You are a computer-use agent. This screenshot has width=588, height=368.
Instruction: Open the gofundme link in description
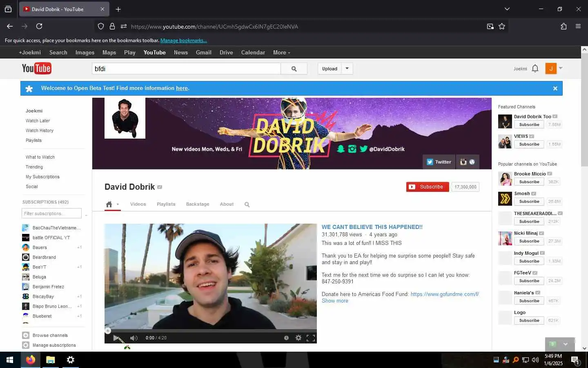445,294
